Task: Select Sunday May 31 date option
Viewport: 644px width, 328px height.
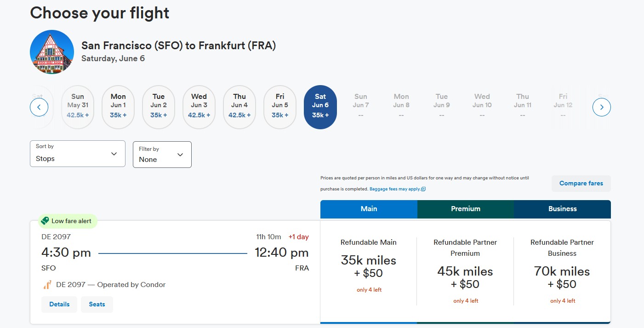Action: click(78, 107)
